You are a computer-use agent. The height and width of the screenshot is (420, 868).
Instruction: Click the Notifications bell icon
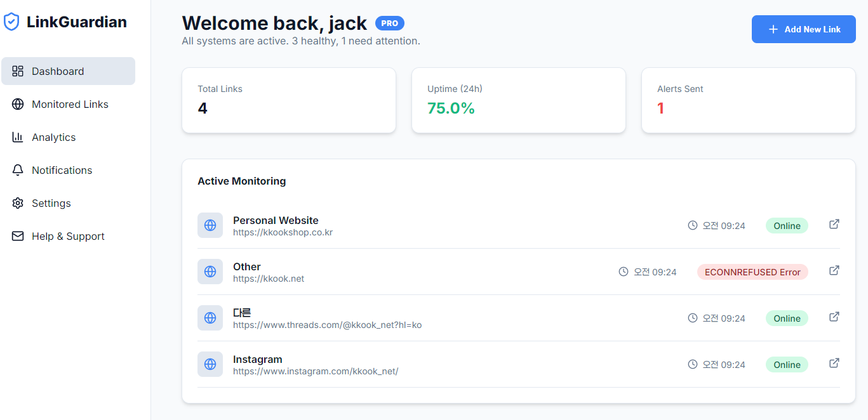click(17, 170)
